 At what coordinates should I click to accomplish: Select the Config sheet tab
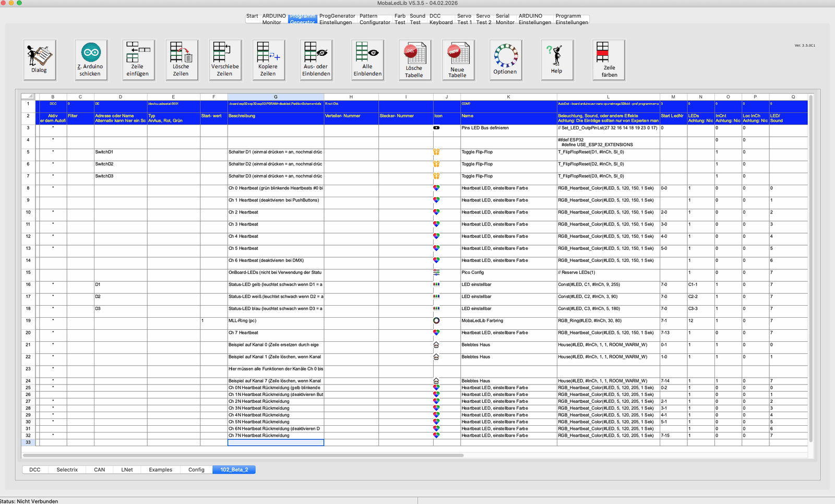click(x=196, y=470)
